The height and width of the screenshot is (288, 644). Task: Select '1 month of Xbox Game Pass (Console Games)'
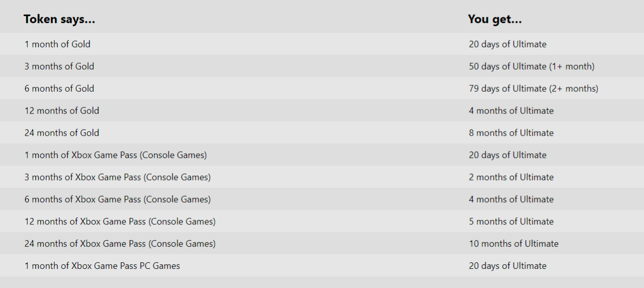tap(115, 155)
